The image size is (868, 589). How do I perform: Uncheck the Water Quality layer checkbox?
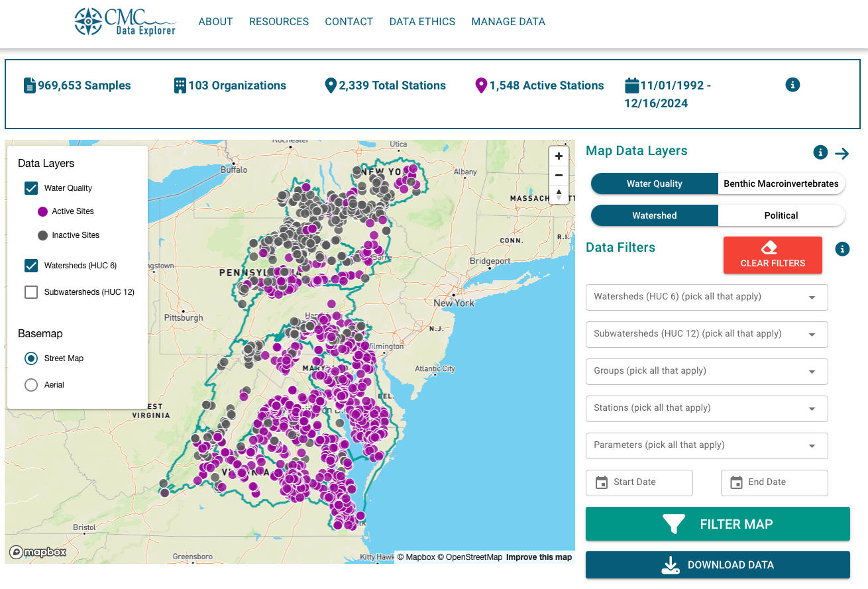[x=31, y=188]
